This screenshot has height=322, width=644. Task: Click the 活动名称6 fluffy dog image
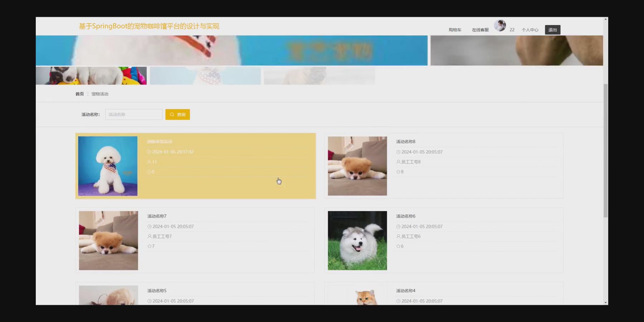point(357,240)
